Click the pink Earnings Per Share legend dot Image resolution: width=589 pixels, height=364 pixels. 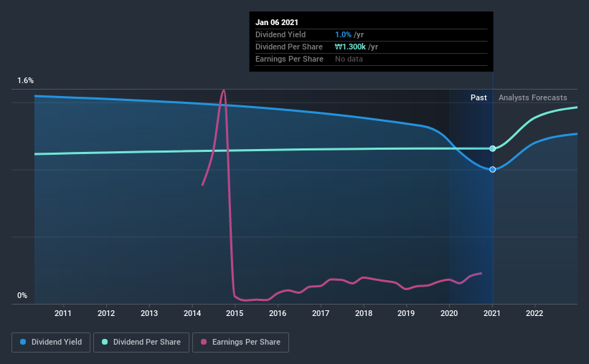click(204, 342)
